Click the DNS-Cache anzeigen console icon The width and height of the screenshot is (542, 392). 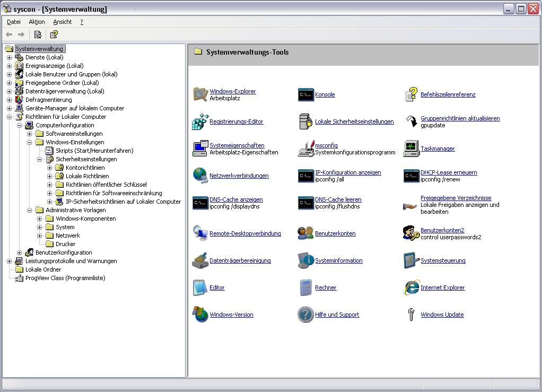point(200,203)
